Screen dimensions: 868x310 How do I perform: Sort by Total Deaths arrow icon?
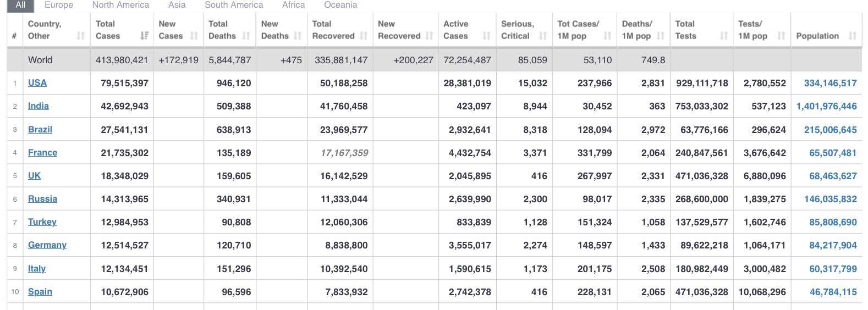click(x=246, y=36)
